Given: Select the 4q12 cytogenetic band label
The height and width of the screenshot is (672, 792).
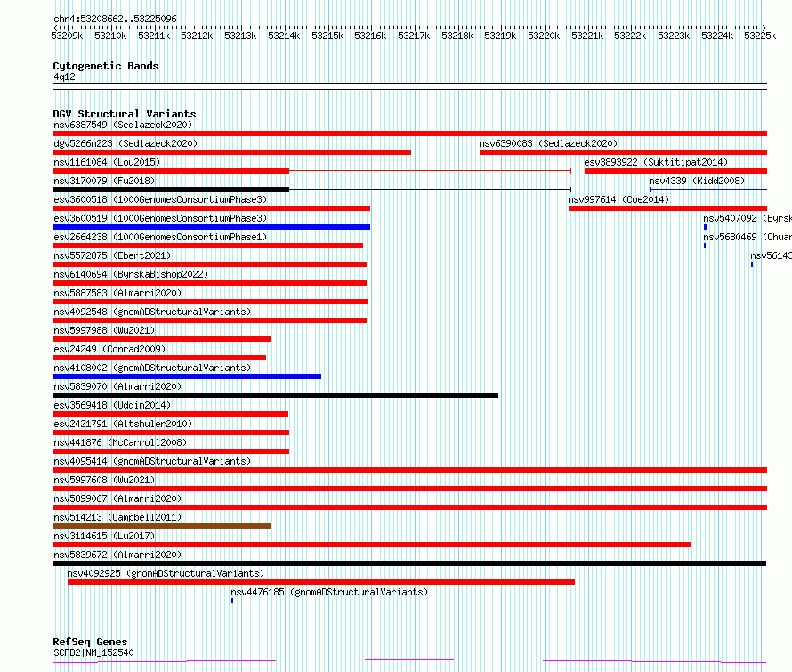Looking at the screenshot, I should tap(64, 77).
